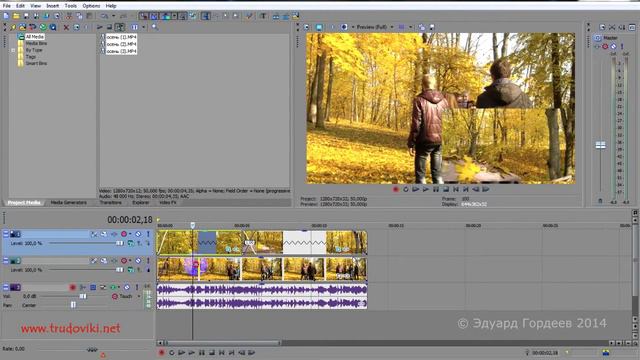Click the audio track Vol slider handle
Screen dimensions: 640x360
[x=83, y=296]
